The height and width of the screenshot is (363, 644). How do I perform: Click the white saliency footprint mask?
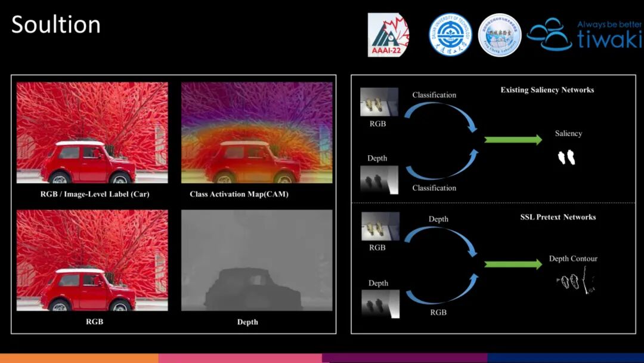coord(566,158)
